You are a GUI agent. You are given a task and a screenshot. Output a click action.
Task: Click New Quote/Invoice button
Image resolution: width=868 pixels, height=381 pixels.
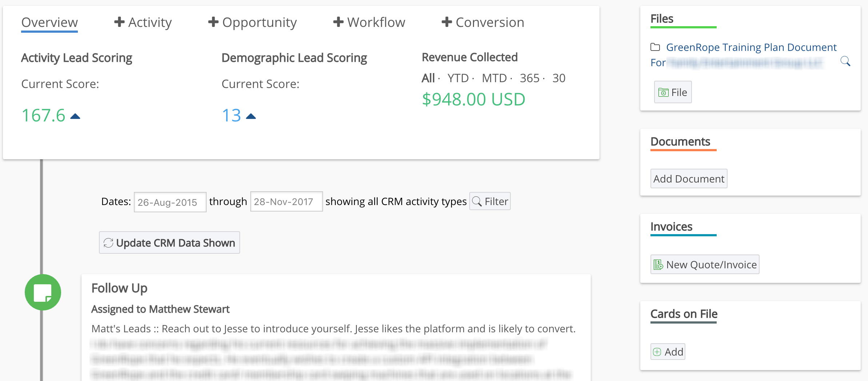coord(705,264)
